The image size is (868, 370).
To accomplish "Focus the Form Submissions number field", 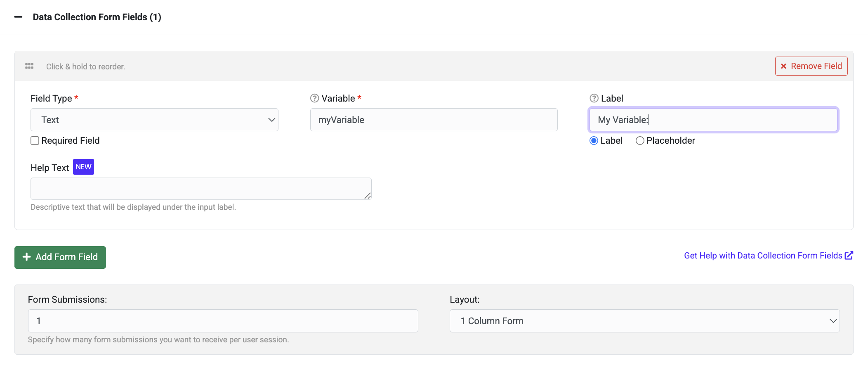I will point(223,321).
